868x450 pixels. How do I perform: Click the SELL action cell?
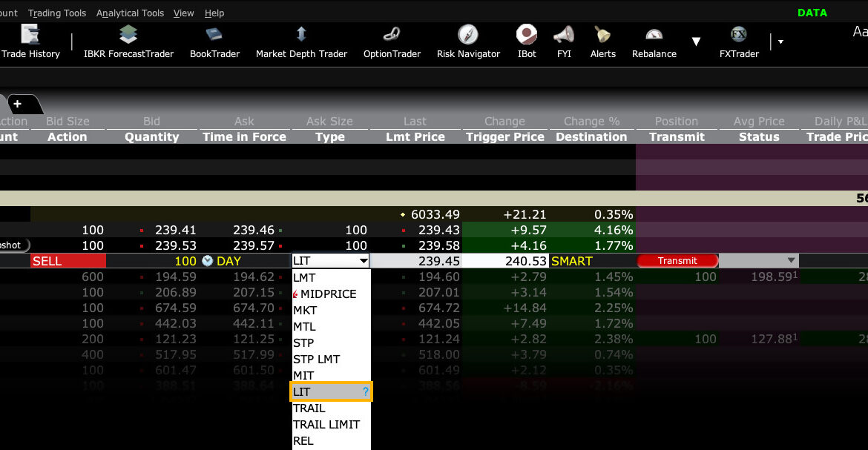(68, 261)
